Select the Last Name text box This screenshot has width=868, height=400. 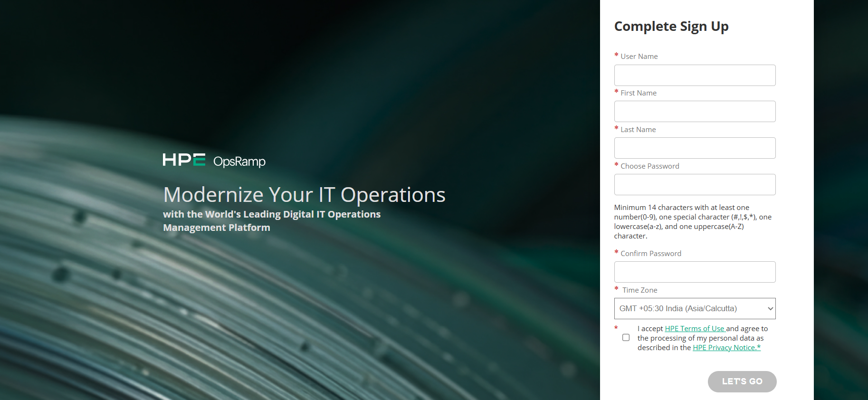695,148
